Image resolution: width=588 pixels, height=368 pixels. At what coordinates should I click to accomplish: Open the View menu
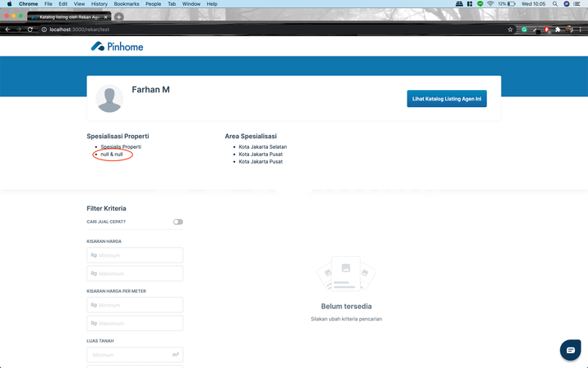(x=78, y=4)
